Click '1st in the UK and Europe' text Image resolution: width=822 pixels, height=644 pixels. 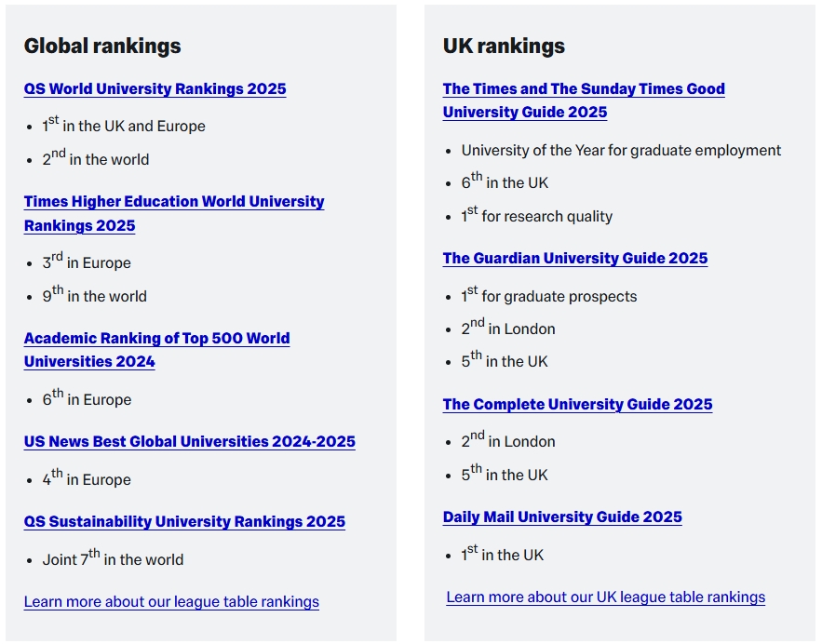(124, 125)
